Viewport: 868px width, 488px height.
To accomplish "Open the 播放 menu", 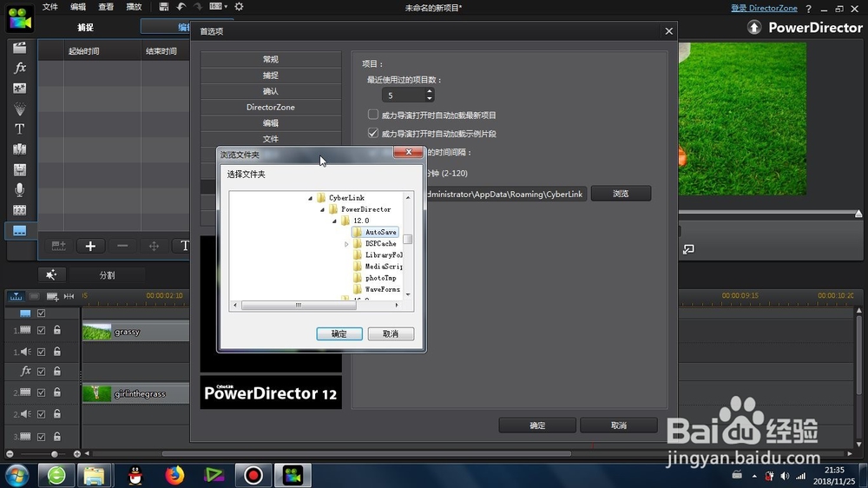I will (134, 7).
